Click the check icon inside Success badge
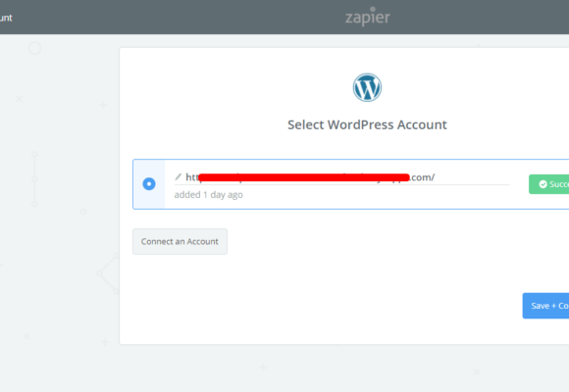 point(543,184)
